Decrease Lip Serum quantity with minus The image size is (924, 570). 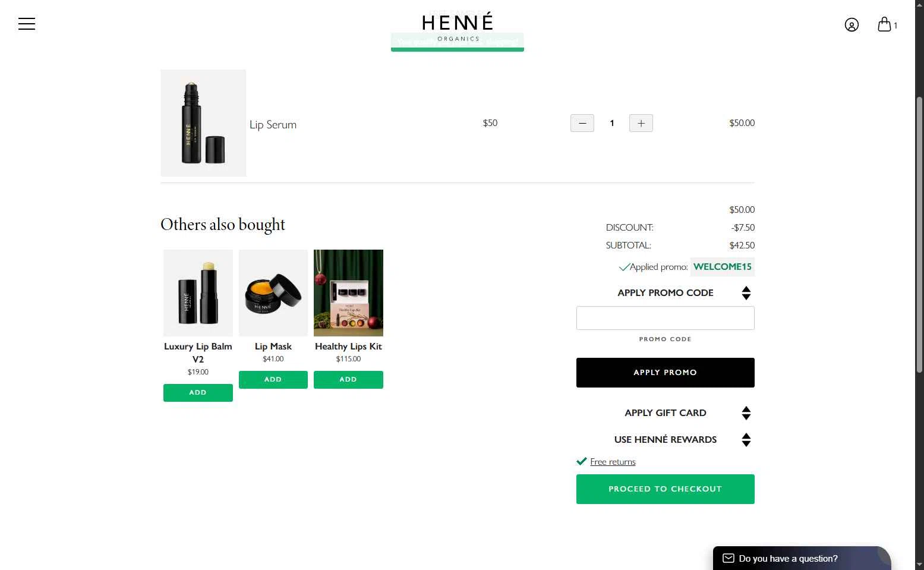pyautogui.click(x=582, y=123)
